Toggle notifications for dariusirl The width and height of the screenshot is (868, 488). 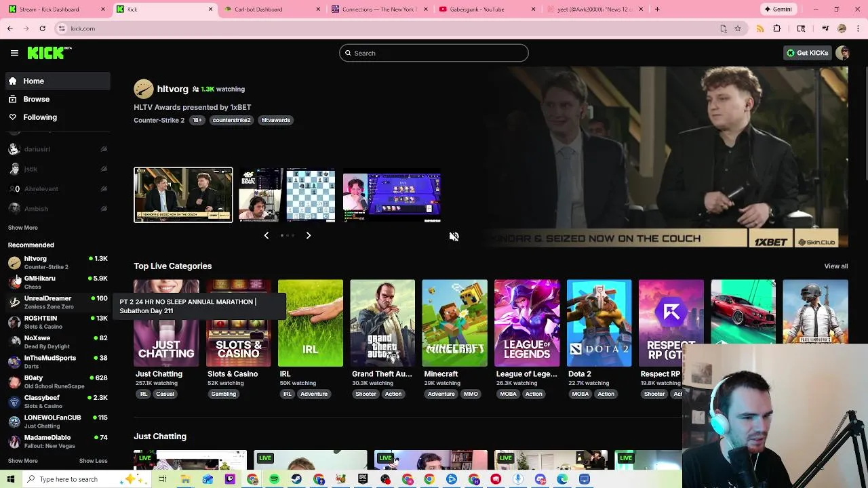pyautogui.click(x=104, y=149)
